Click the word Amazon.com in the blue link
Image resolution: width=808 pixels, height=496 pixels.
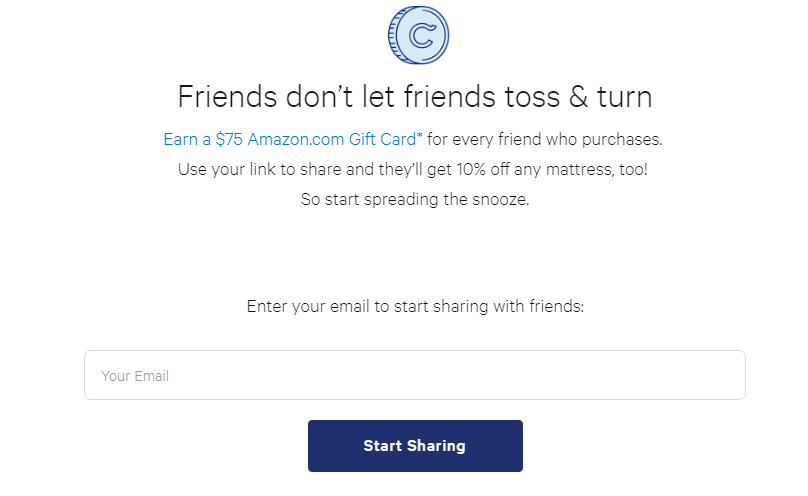point(296,139)
